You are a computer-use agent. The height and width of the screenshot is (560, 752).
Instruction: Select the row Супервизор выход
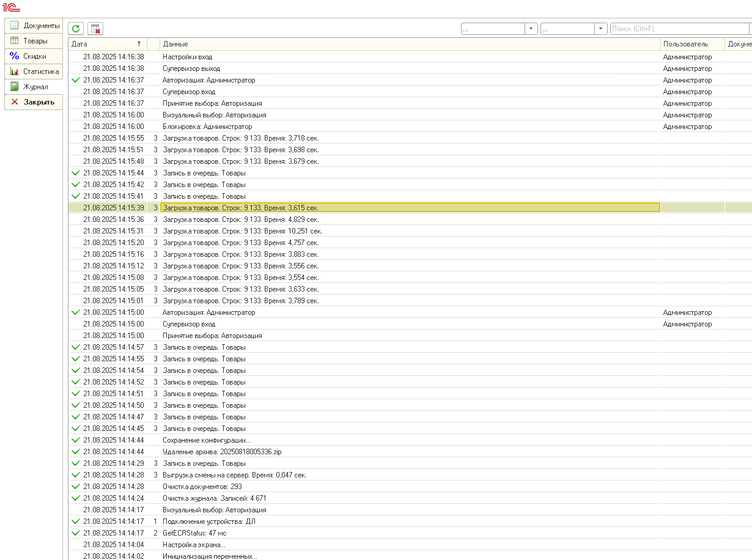(410, 68)
